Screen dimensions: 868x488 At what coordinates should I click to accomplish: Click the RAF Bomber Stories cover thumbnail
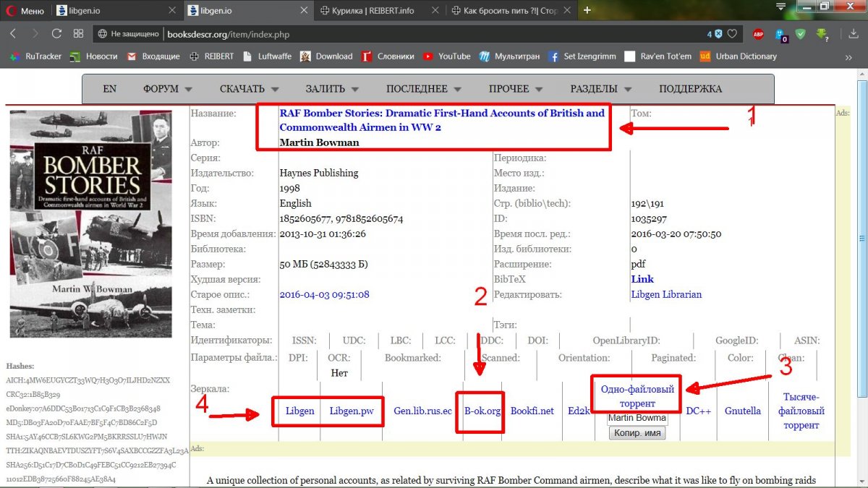[91, 223]
